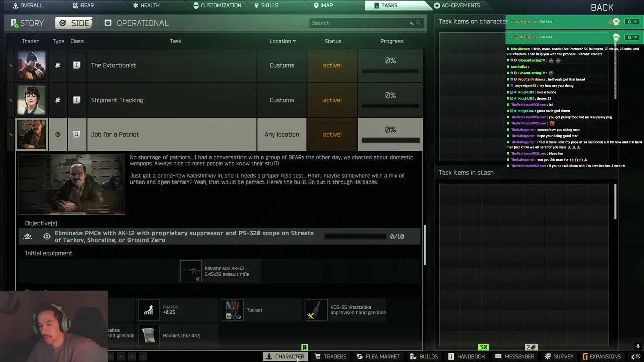Screen dimensions: 644x362
Task: Click the Prapor reputation reward icon
Action: 148,310
